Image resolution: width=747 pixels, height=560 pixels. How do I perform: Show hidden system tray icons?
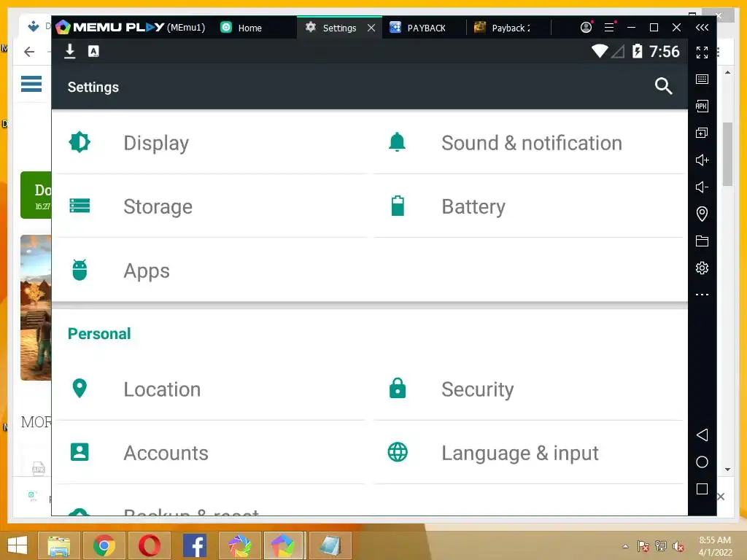tap(625, 546)
